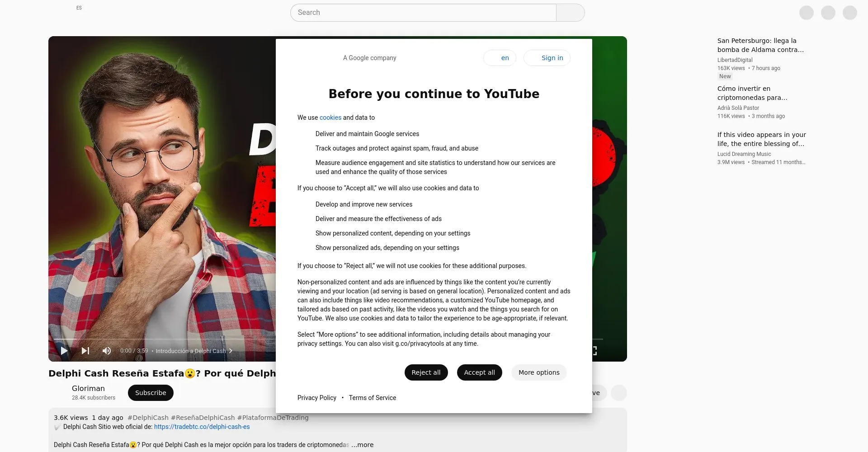Viewport: 868px width, 452px height.
Task: Click the #DelphiCash hashtag
Action: [x=148, y=418]
